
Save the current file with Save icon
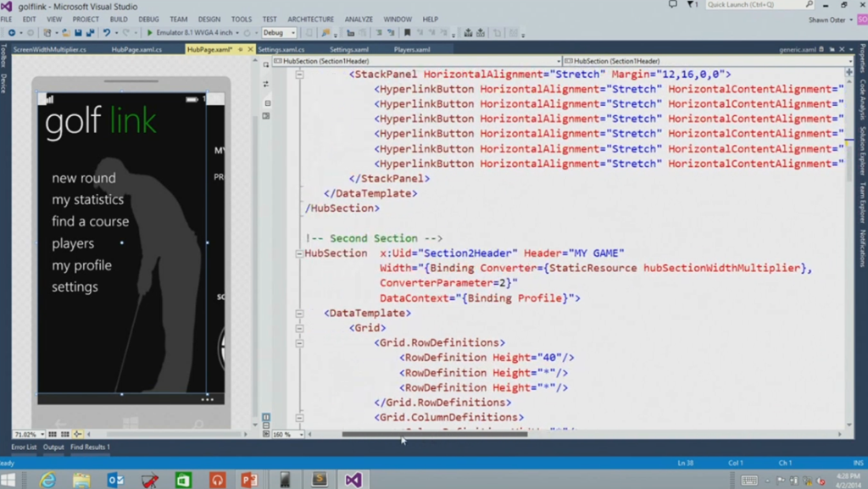point(78,33)
